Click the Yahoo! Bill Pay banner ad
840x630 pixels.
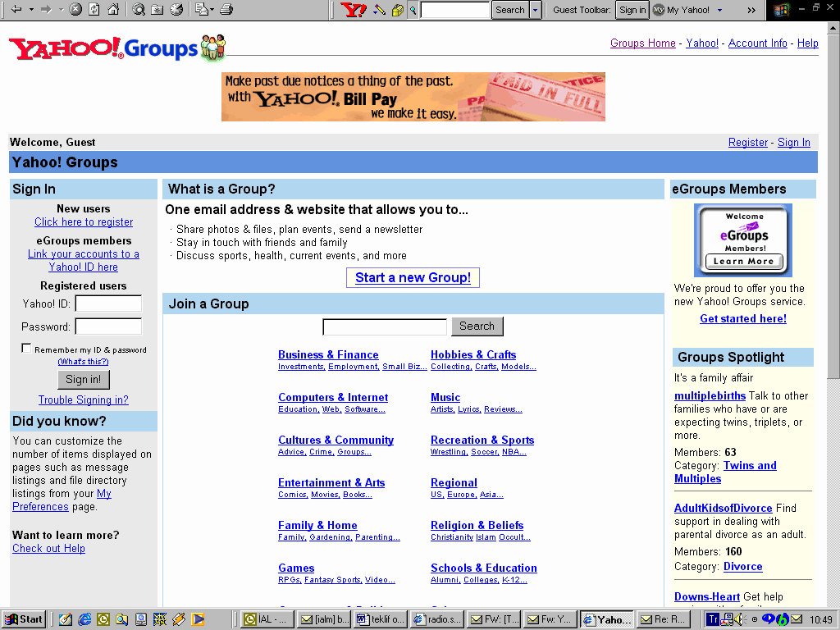click(413, 97)
